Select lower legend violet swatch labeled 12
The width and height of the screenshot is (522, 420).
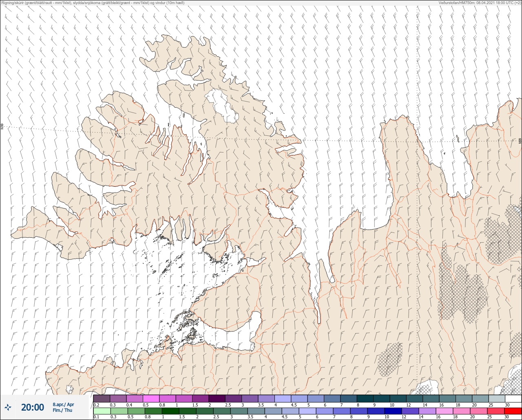click(410, 411)
